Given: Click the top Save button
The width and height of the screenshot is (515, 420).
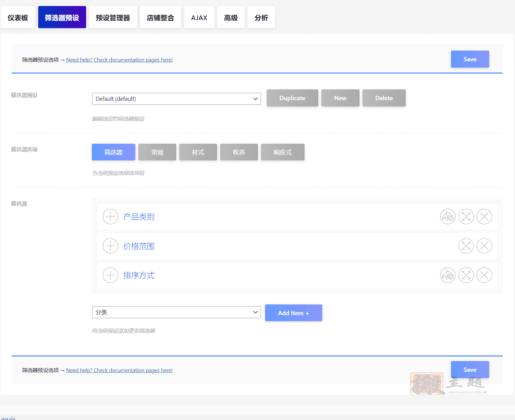Looking at the screenshot, I should 470,59.
